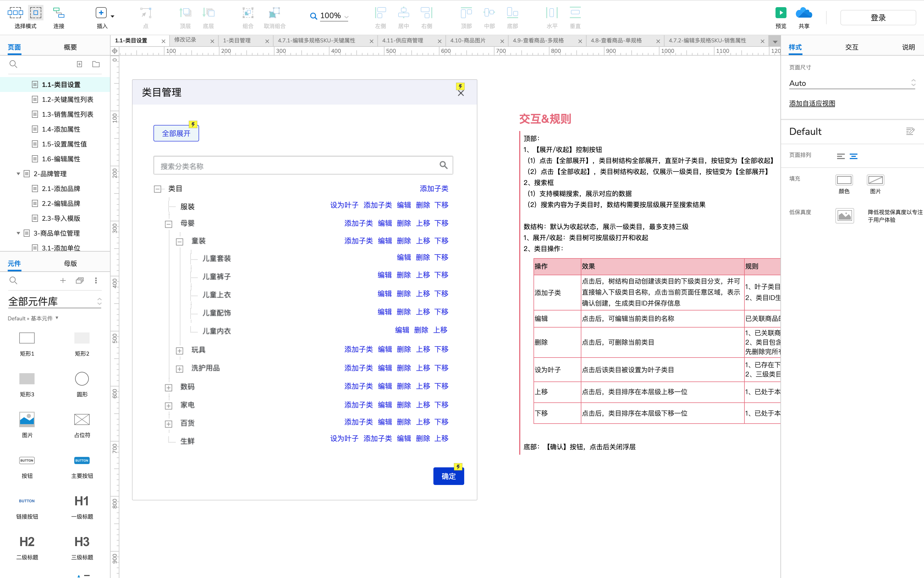Viewport: 924px width, 578px height.
Task: Open the Insert dropdown arrow
Action: [x=113, y=16]
